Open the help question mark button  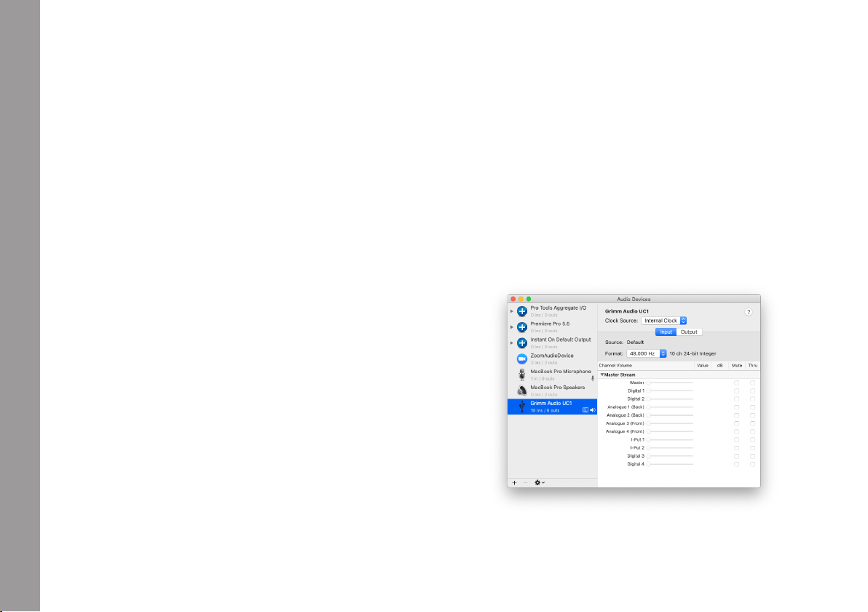point(749,313)
